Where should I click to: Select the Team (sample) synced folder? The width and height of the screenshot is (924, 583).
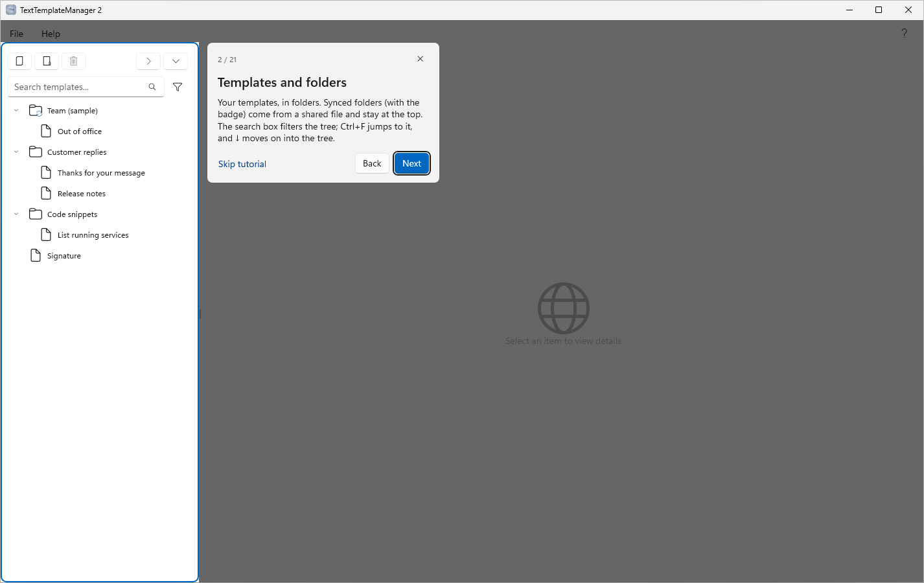pyautogui.click(x=73, y=111)
